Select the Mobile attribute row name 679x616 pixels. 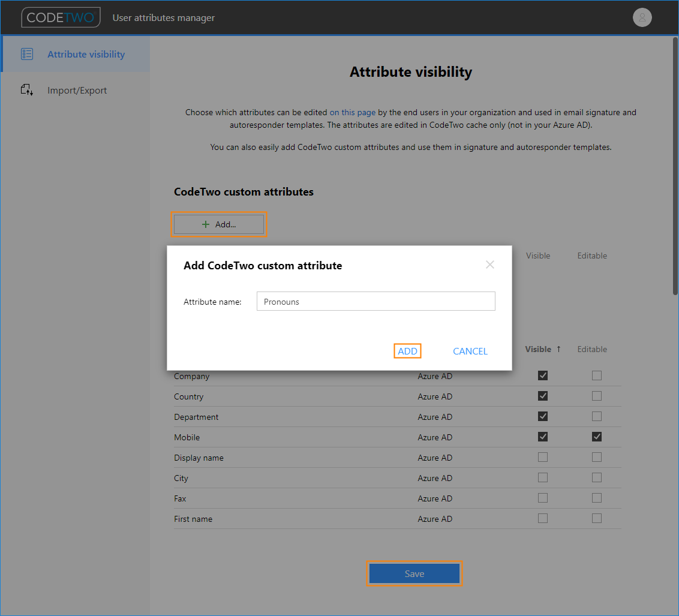[187, 437]
